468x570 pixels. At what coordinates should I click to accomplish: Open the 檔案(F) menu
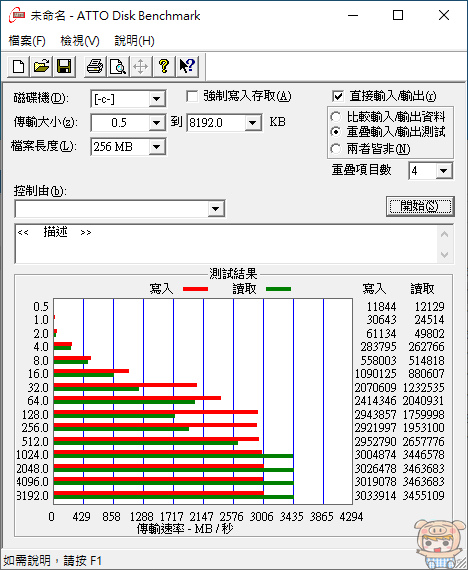pos(27,40)
